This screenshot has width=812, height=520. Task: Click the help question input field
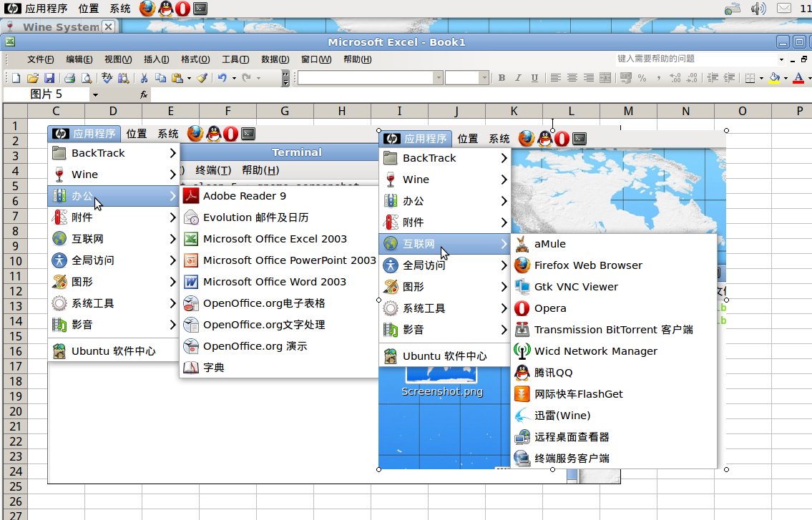coord(696,59)
